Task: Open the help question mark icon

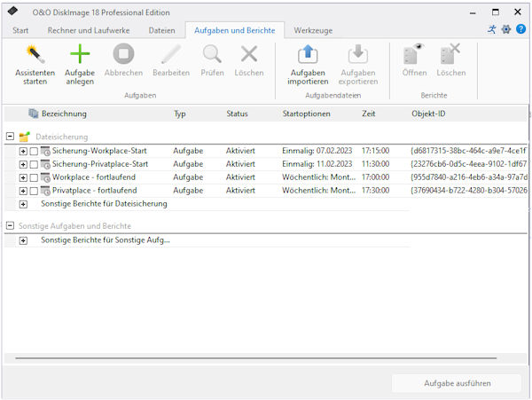Action: click(520, 29)
